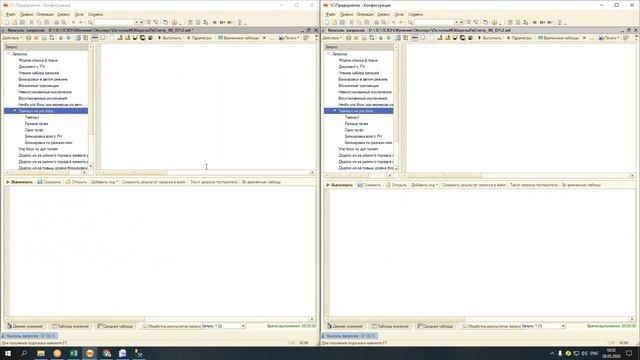The height and width of the screenshot is (360, 640).
Task: Open Действия dropdown in left query console
Action: point(12,38)
